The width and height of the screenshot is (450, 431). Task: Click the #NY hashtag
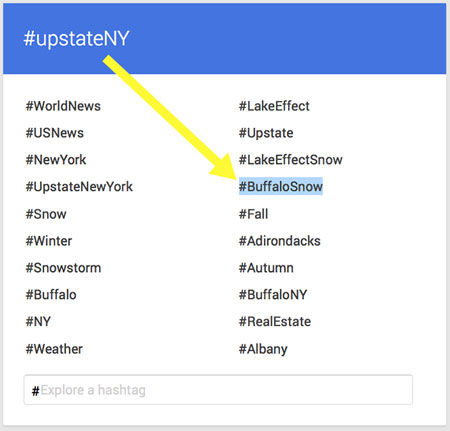(x=38, y=322)
